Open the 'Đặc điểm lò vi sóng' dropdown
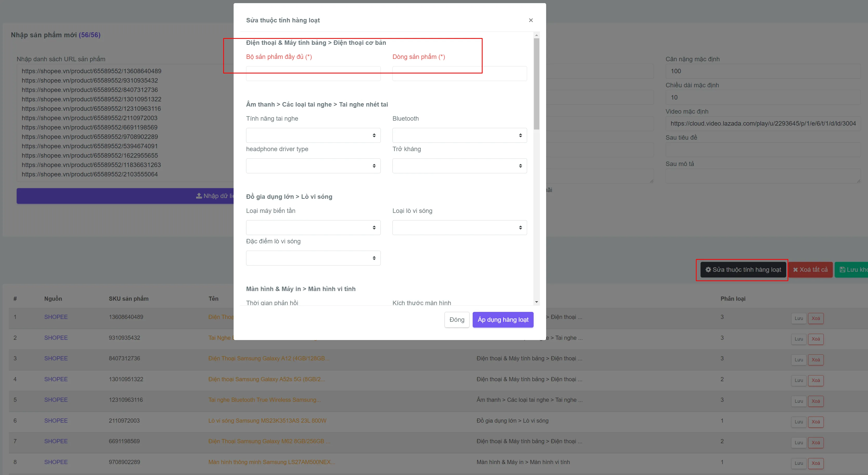 point(313,258)
